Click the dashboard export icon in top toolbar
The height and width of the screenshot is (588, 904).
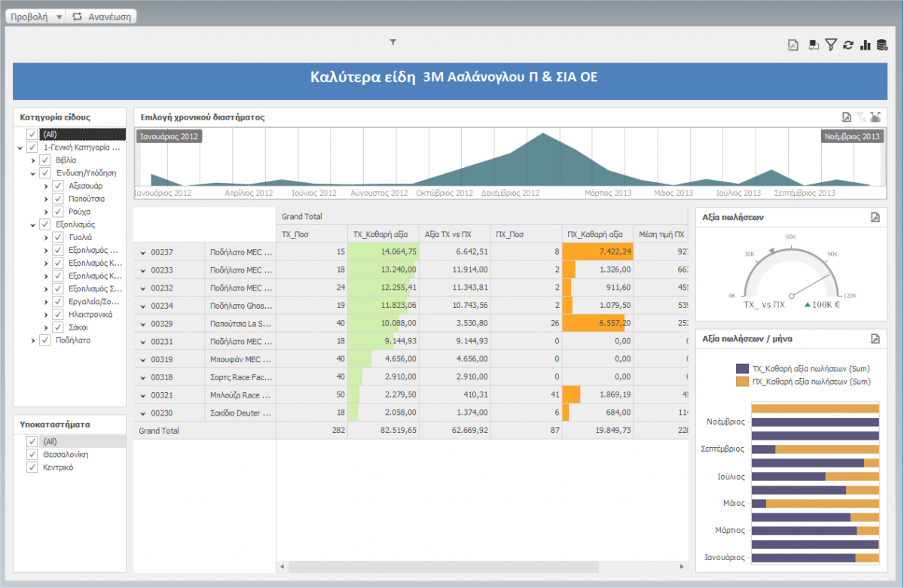pos(793,45)
